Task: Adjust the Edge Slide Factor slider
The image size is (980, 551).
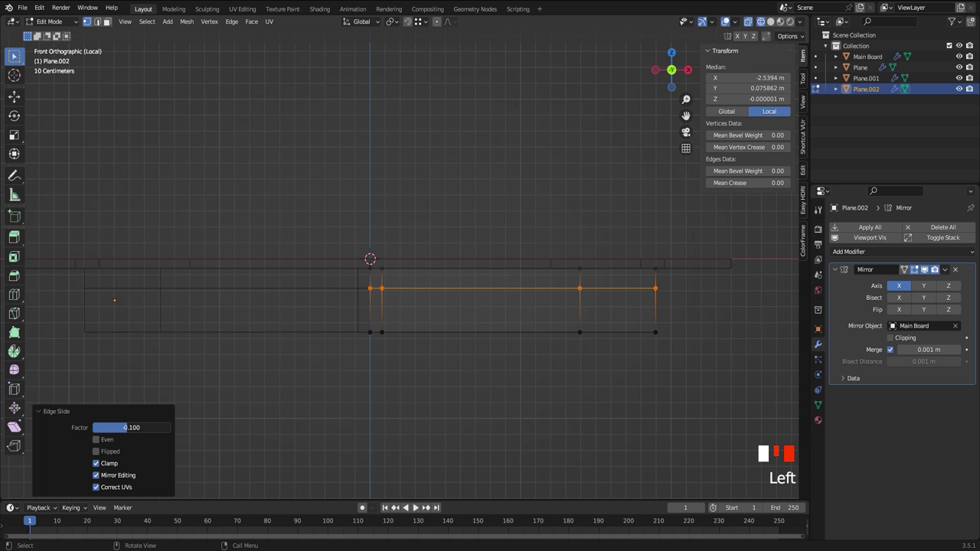Action: coord(132,428)
